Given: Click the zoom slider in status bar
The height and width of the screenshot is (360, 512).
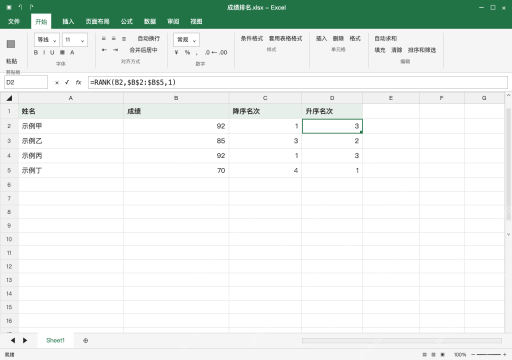Looking at the screenshot, I should click(x=488, y=355).
